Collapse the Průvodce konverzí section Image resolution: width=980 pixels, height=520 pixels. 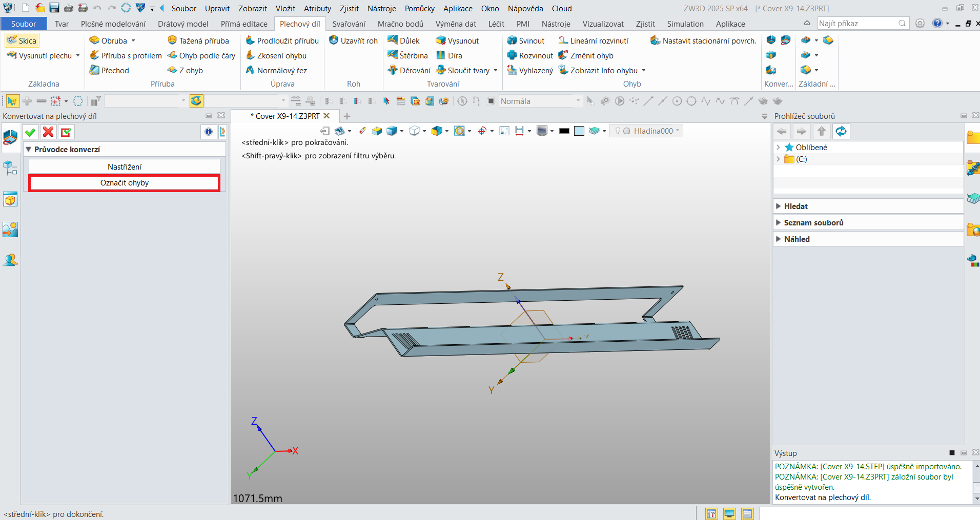29,149
